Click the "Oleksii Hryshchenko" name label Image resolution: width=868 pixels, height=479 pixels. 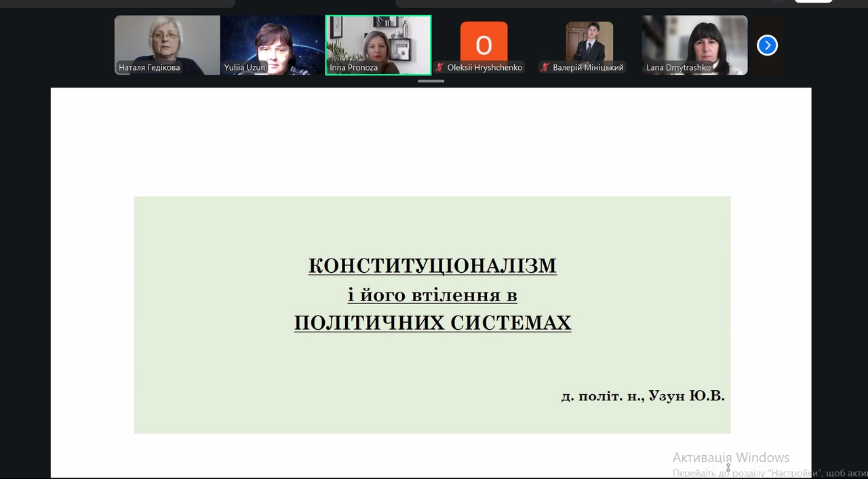click(x=484, y=68)
